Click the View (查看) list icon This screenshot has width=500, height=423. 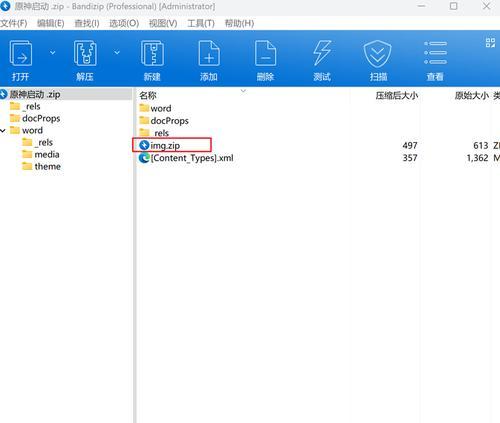coord(435,53)
